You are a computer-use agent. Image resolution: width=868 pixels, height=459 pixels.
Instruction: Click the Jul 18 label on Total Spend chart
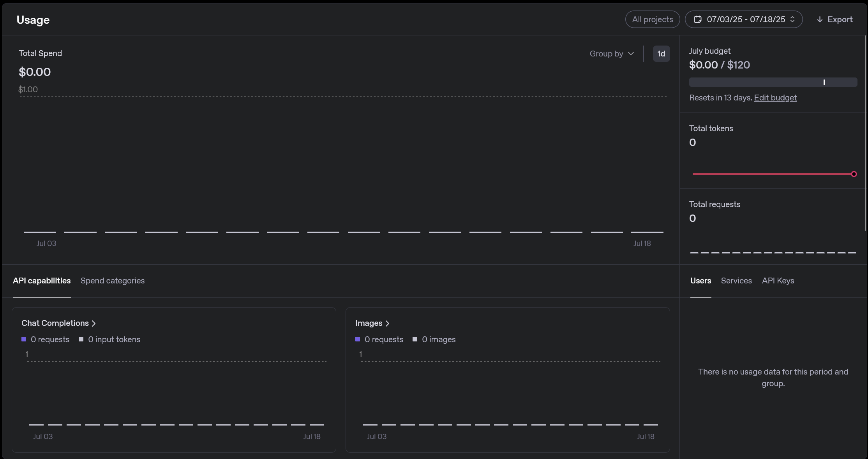pyautogui.click(x=642, y=243)
